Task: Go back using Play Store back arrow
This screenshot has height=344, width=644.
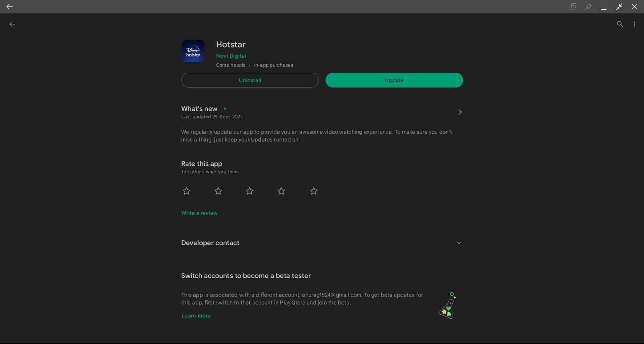Action: coord(12,24)
